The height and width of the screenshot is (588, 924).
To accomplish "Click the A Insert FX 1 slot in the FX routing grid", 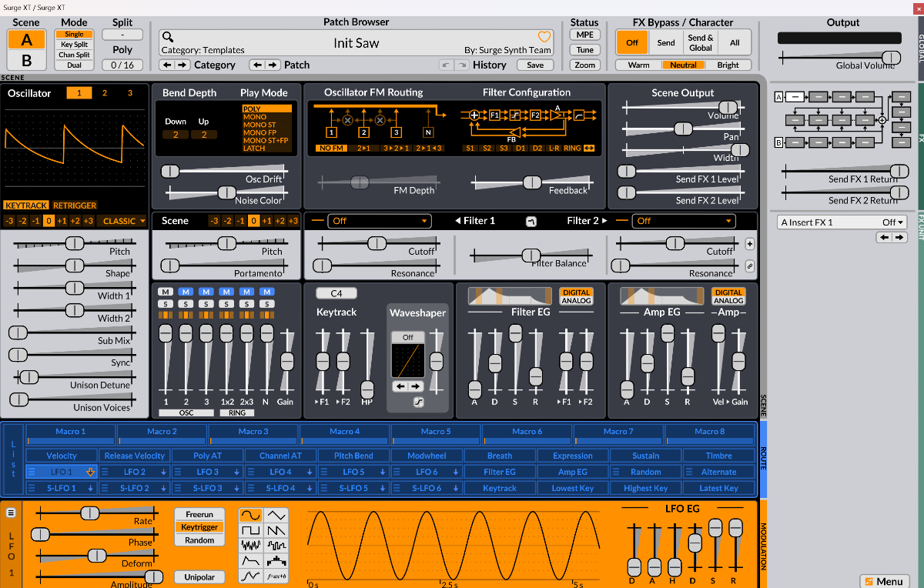I will click(x=796, y=97).
